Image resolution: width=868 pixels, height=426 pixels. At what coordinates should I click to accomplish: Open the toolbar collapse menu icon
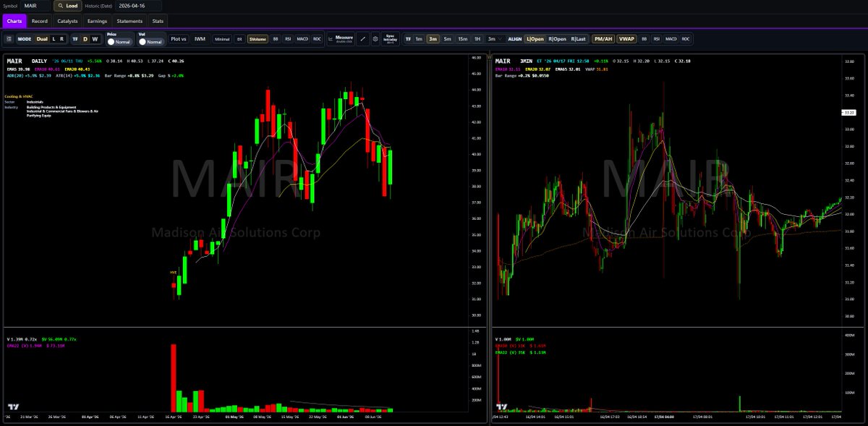(9, 39)
